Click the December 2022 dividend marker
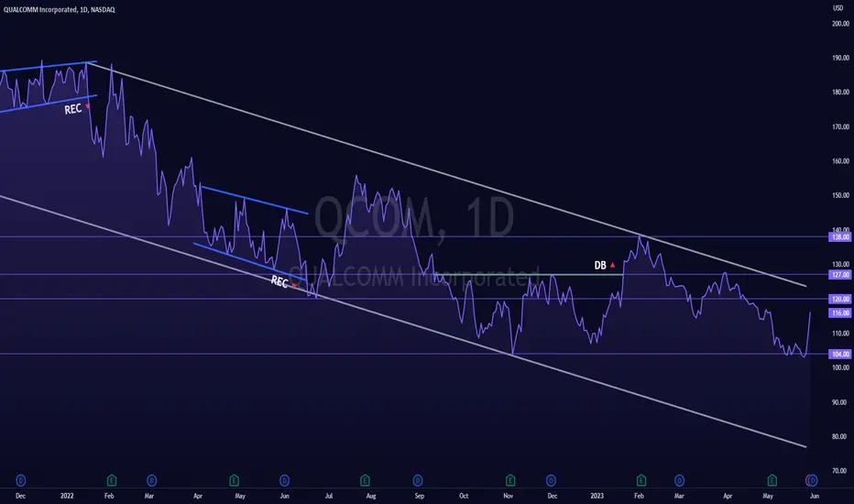854x504 pixels. [552, 480]
